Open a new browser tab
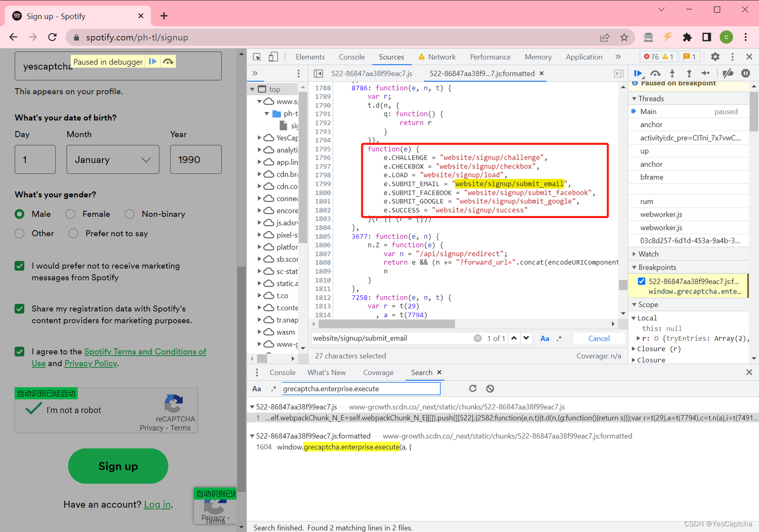This screenshot has height=532, width=759. [164, 16]
